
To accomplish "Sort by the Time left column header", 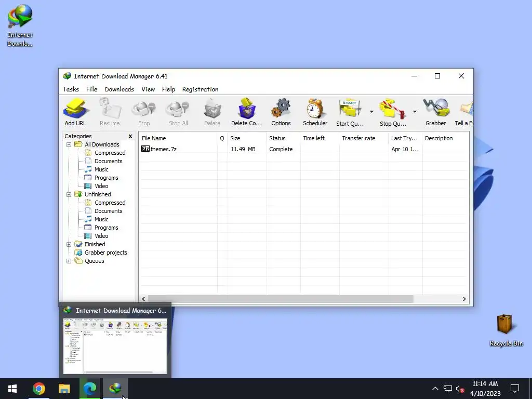I will click(x=320, y=138).
